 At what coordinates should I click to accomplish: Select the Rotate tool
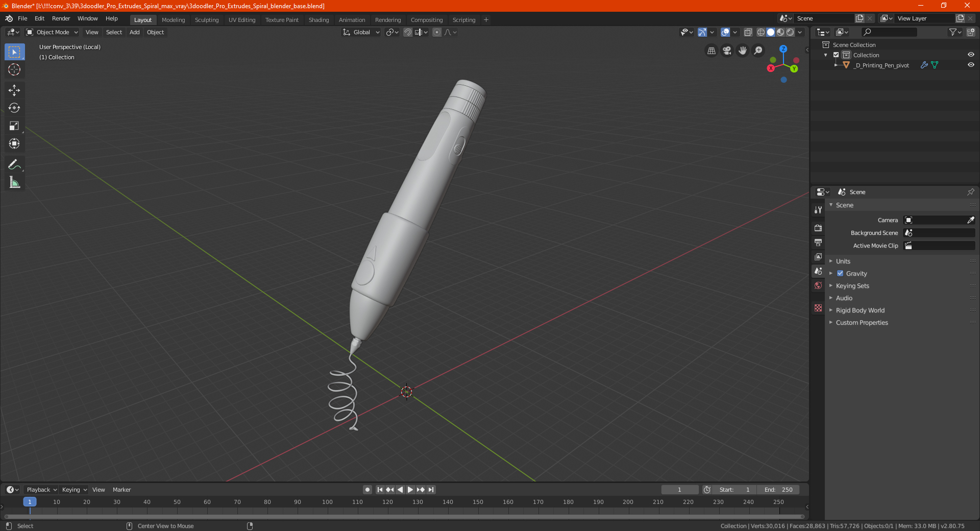14,108
